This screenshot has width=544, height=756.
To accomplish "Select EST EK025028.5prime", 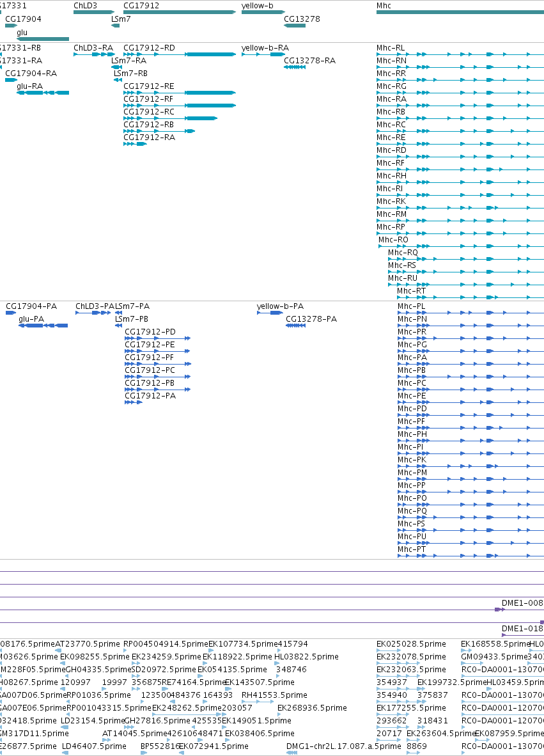I will tap(411, 644).
